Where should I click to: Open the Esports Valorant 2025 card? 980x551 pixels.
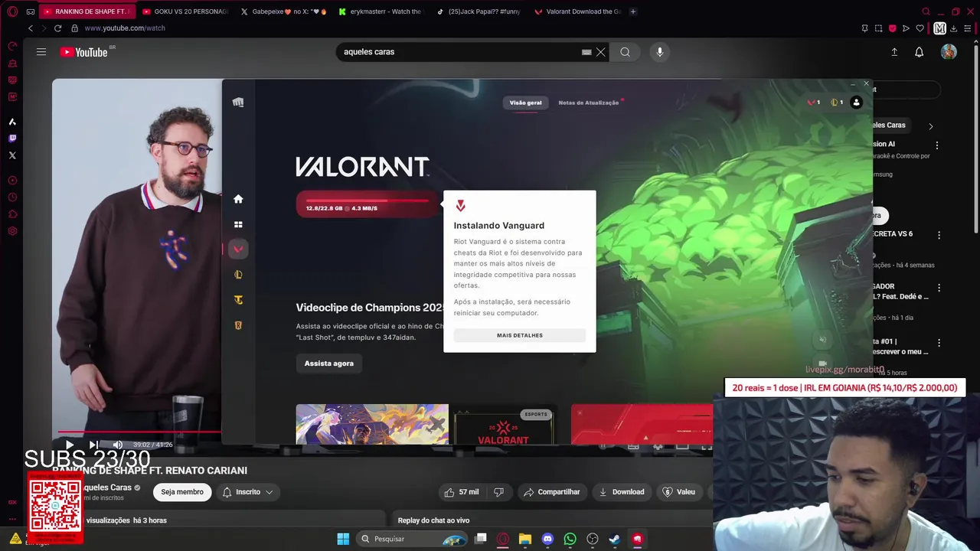point(504,425)
